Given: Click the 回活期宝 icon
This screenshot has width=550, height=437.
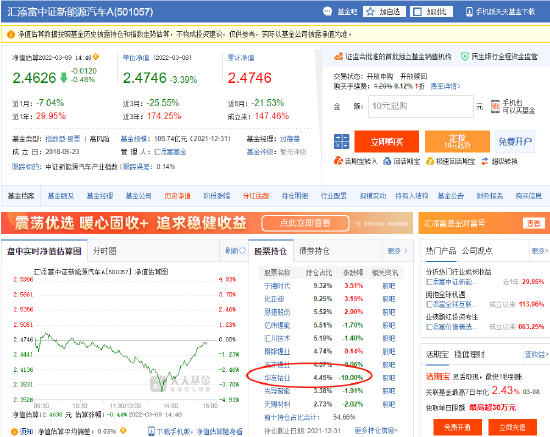Looking at the screenshot, I should pos(387,161).
